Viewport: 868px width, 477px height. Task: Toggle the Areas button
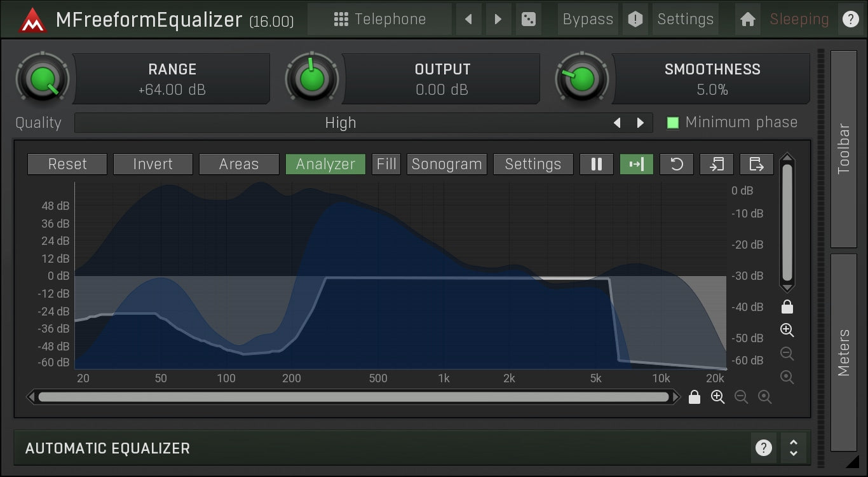click(239, 164)
